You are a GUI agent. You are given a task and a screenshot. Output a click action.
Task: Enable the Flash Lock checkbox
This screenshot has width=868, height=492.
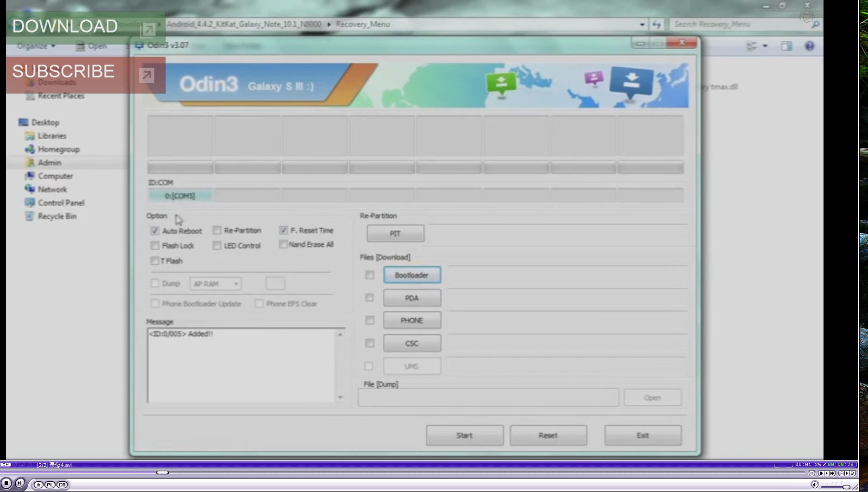(155, 245)
